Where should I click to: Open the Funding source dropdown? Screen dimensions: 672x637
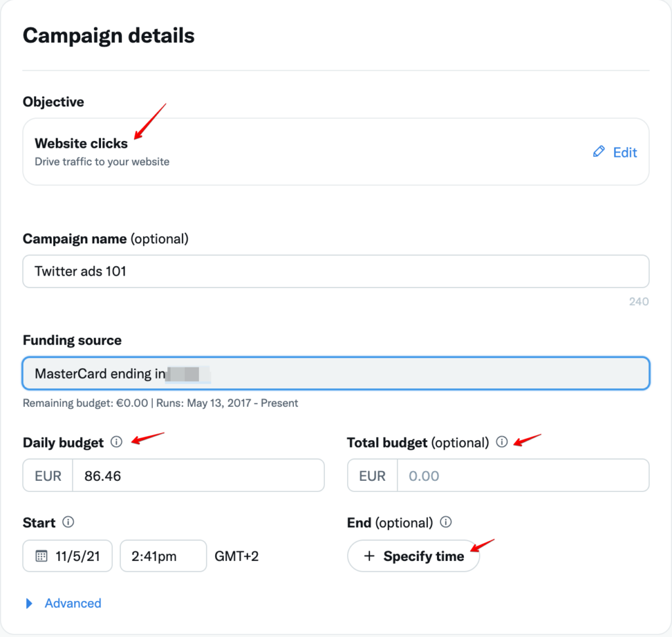pyautogui.click(x=336, y=374)
